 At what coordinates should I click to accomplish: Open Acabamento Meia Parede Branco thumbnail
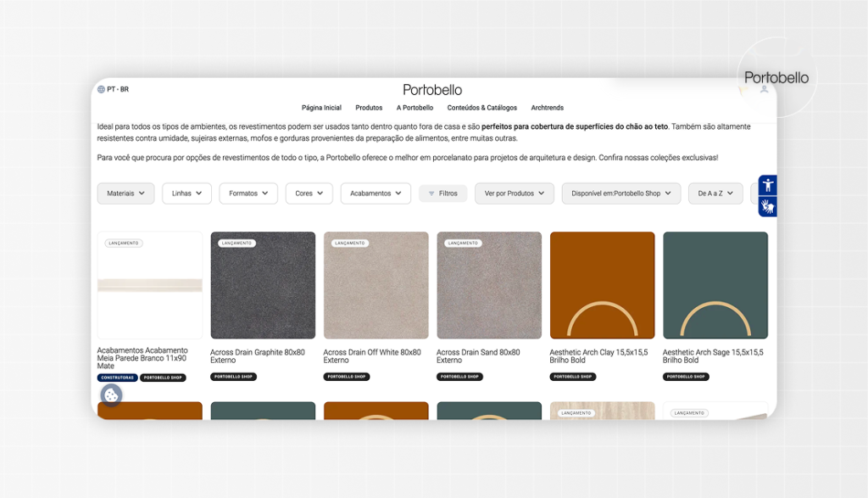click(150, 285)
